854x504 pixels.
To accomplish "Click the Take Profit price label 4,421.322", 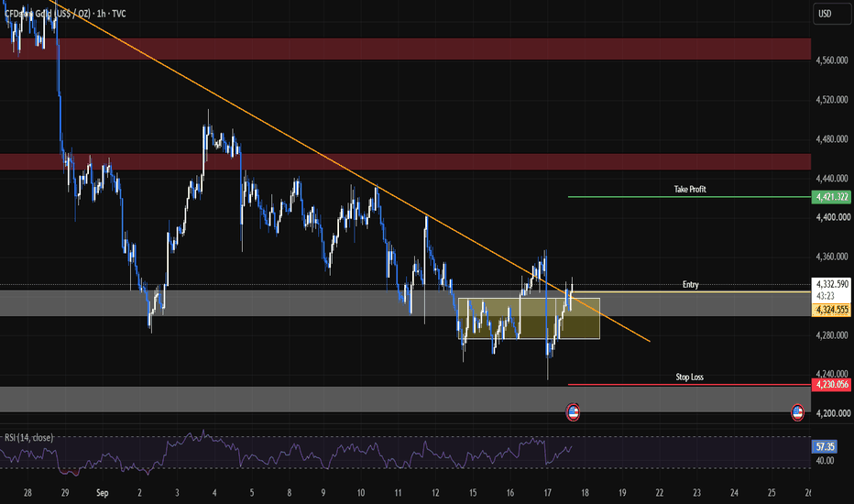I will [831, 197].
